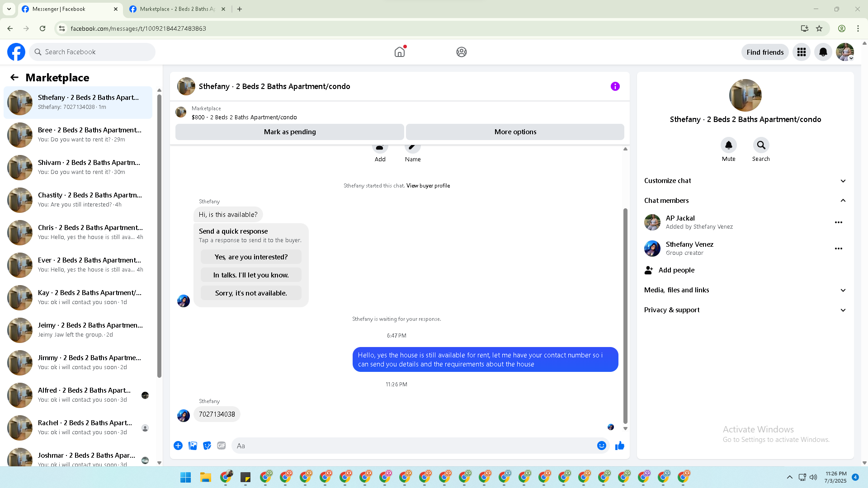Screen dimensions: 868x488
Task: Open the GIF picker icon
Action: tap(222, 446)
